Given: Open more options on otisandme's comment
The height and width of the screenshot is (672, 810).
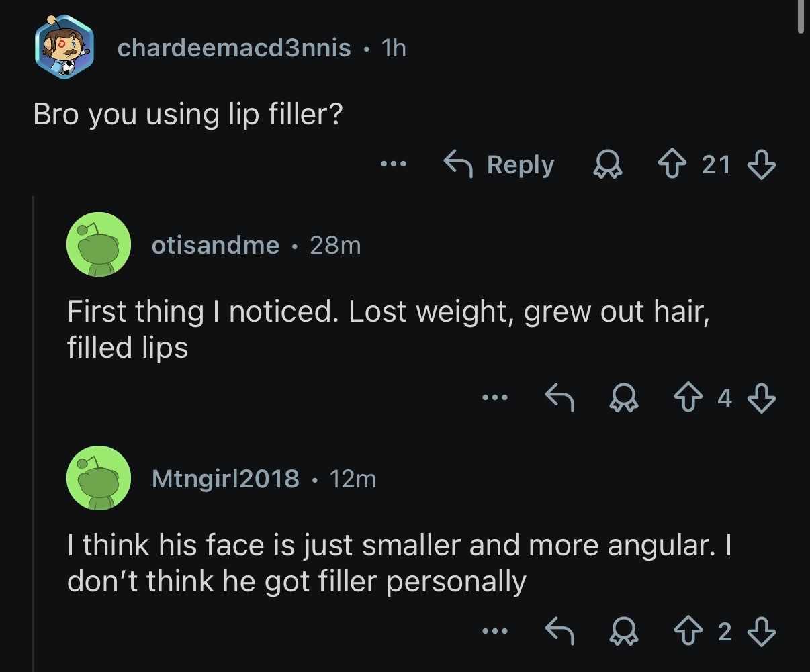Looking at the screenshot, I should point(495,398).
